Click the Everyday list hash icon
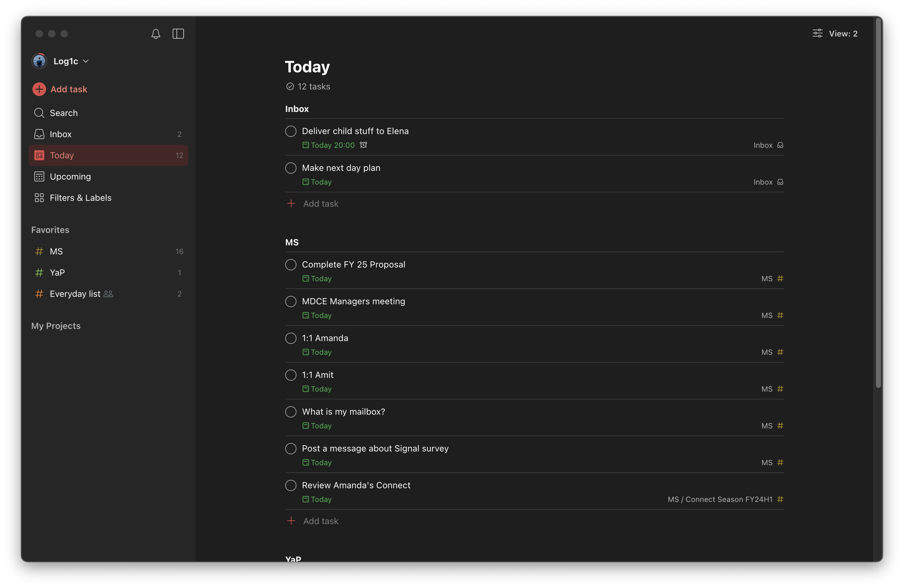 39,294
